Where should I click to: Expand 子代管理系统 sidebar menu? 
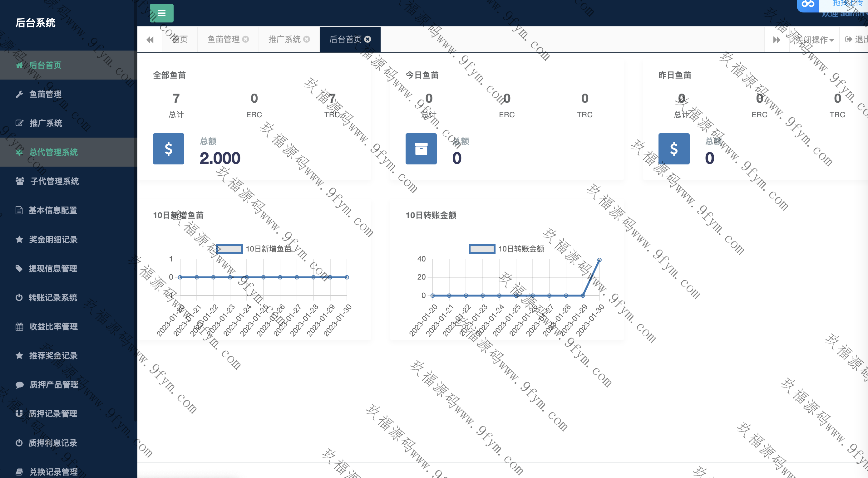(54, 181)
